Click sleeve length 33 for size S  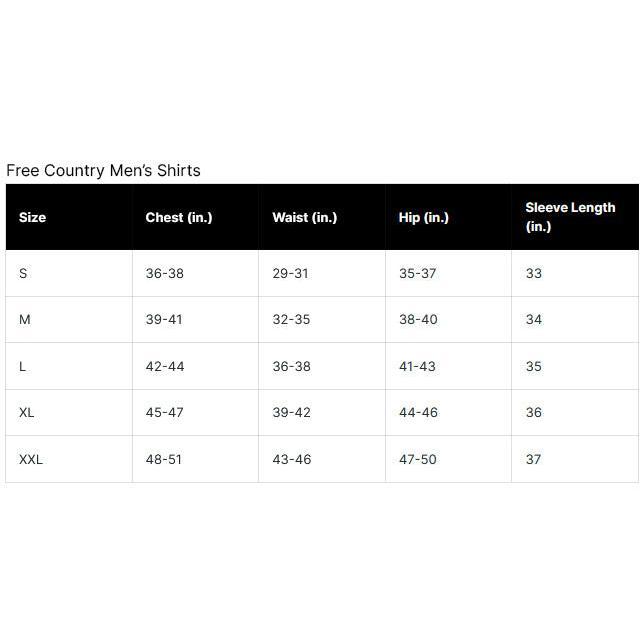coord(534,273)
